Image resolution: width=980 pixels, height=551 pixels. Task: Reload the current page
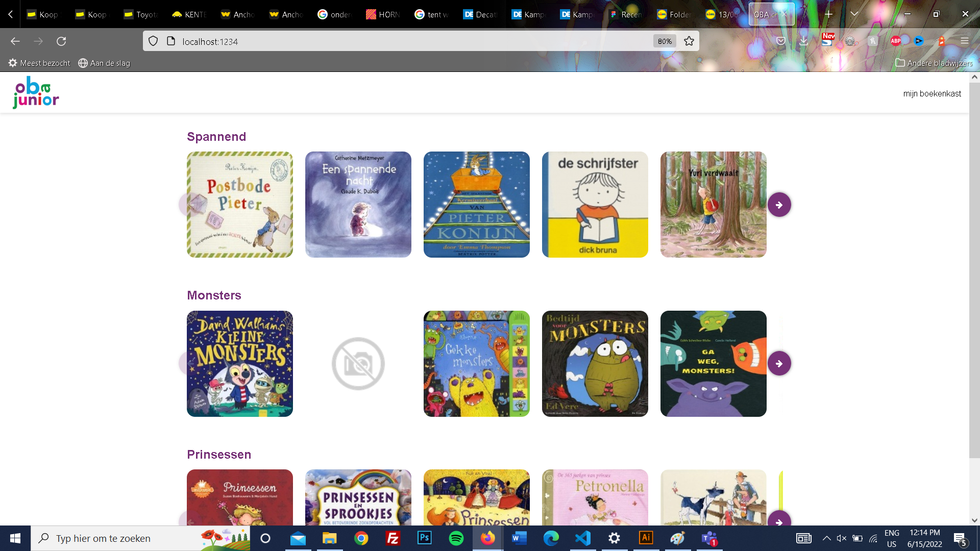[x=62, y=41]
